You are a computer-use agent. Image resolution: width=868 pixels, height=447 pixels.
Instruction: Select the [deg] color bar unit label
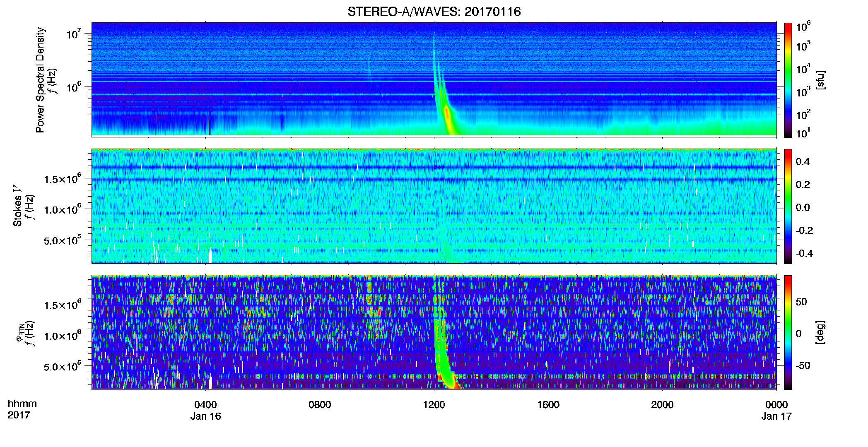click(820, 332)
